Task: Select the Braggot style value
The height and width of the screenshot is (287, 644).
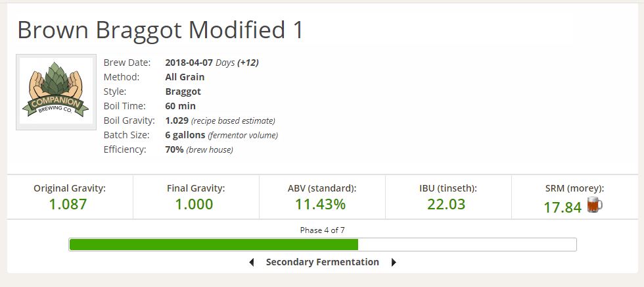Action: click(x=183, y=91)
